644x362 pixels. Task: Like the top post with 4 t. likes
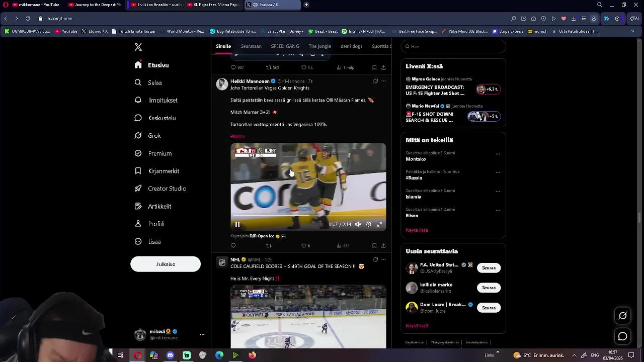pos(307,67)
